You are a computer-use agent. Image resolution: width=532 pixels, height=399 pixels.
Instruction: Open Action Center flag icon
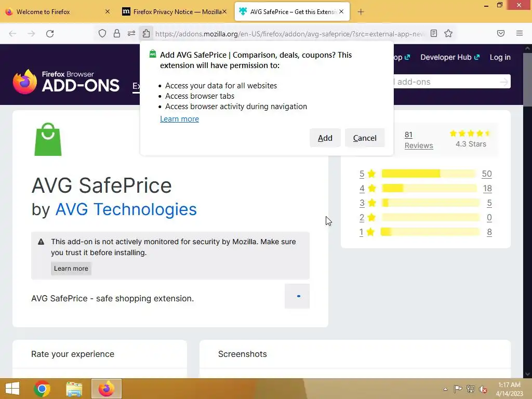tap(458, 389)
